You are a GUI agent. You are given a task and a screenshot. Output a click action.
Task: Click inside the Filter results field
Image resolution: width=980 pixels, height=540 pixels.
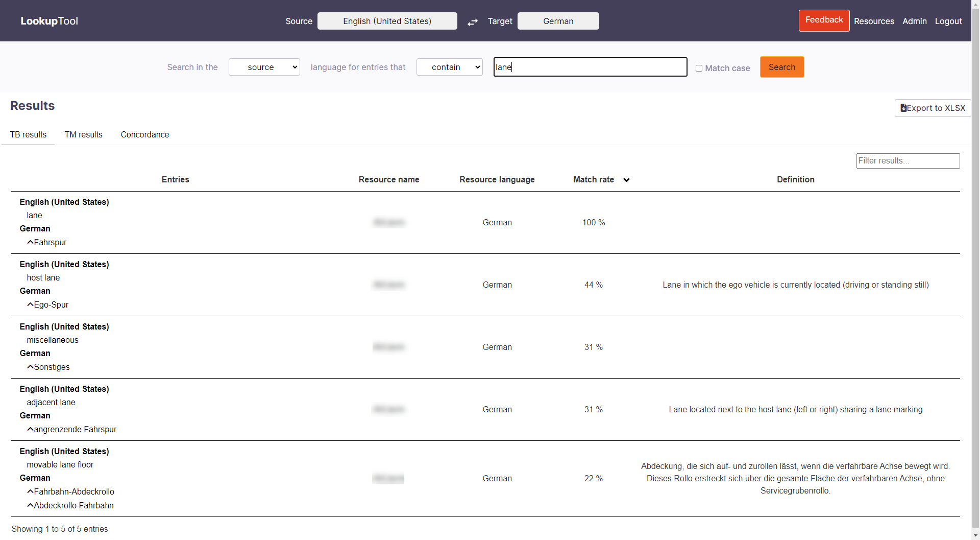908,160
